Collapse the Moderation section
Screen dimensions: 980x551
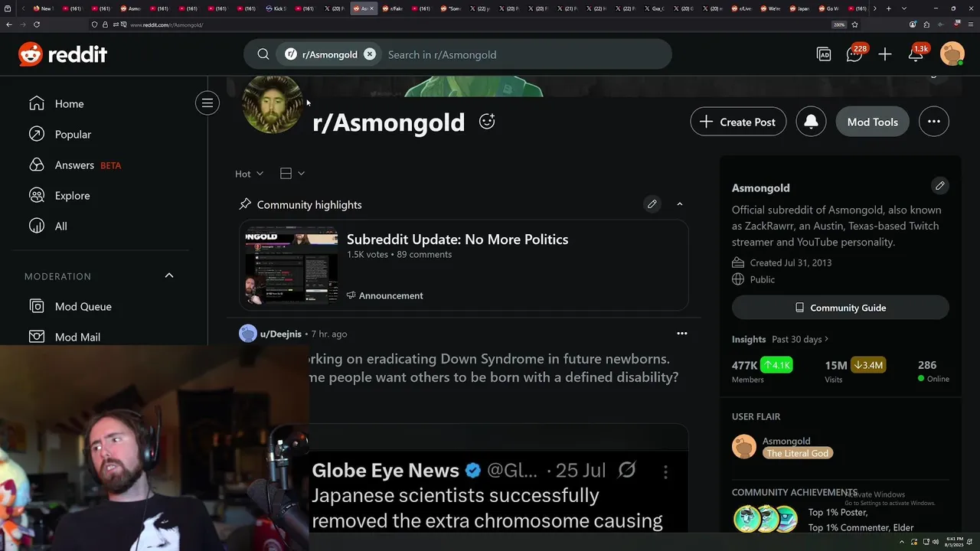pyautogui.click(x=169, y=275)
